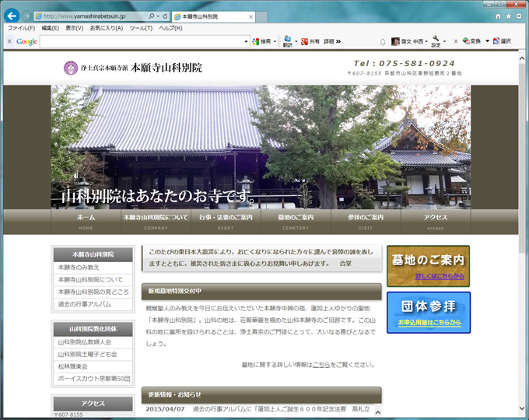529x420 pixels.
Task: Click the こちら link about cemetery info
Action: click(x=321, y=365)
